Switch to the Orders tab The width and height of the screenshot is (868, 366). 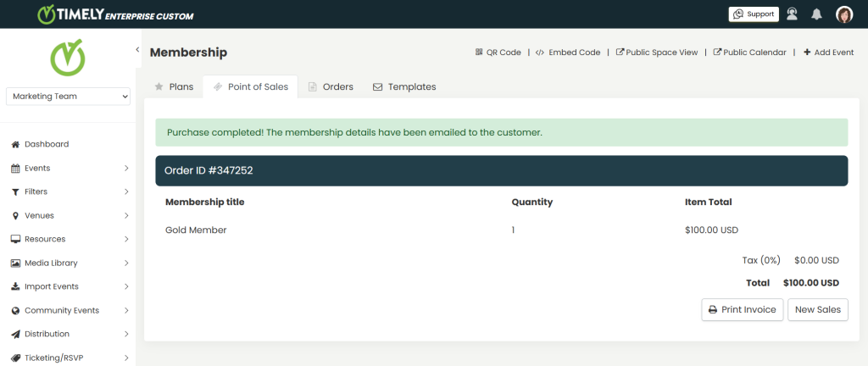click(x=331, y=86)
